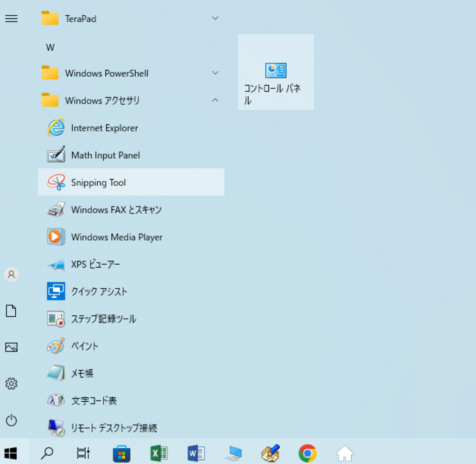
Task: Click the hamburger menu icon
Action: tap(11, 19)
